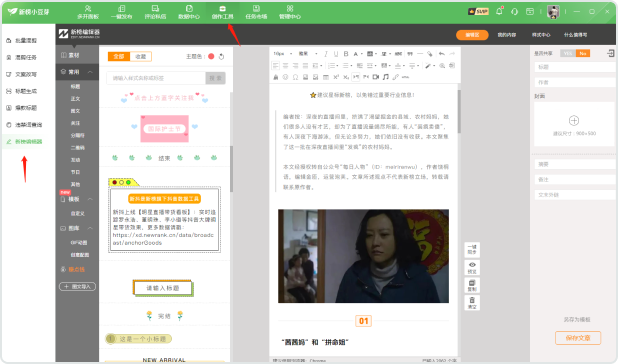Insert a hyperlink using the link icon
The image size is (618, 364).
tap(395, 77)
